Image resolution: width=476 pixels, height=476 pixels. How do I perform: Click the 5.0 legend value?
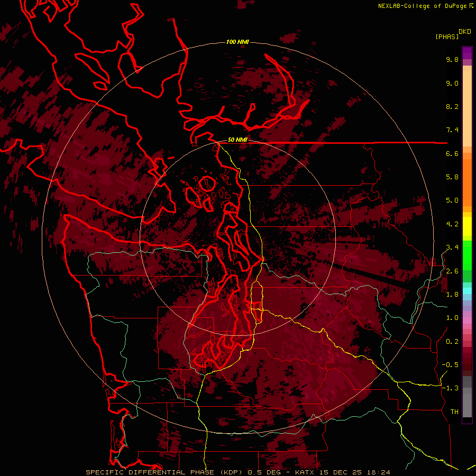(x=452, y=200)
